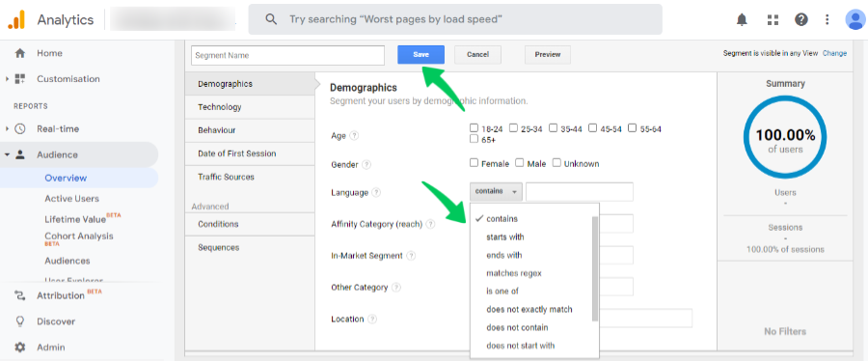The height and width of the screenshot is (362, 868).
Task: Switch to the Behaviour tab
Action: [250, 130]
